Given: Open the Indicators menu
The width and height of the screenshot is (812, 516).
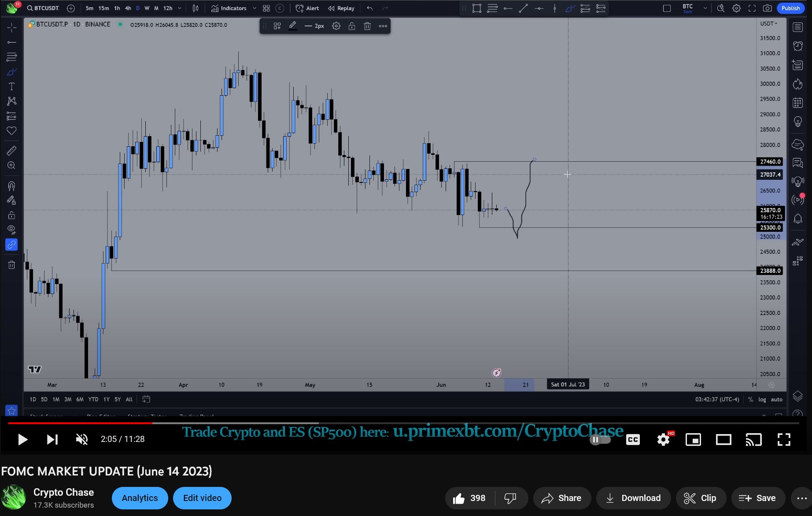Looking at the screenshot, I should coord(229,8).
